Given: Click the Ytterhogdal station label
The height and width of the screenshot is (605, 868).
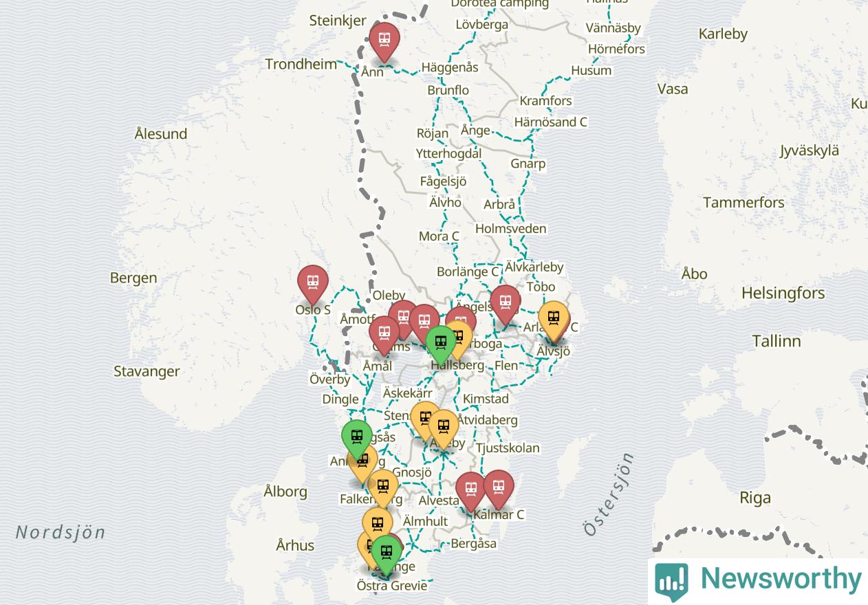Looking at the screenshot, I should click(448, 153).
